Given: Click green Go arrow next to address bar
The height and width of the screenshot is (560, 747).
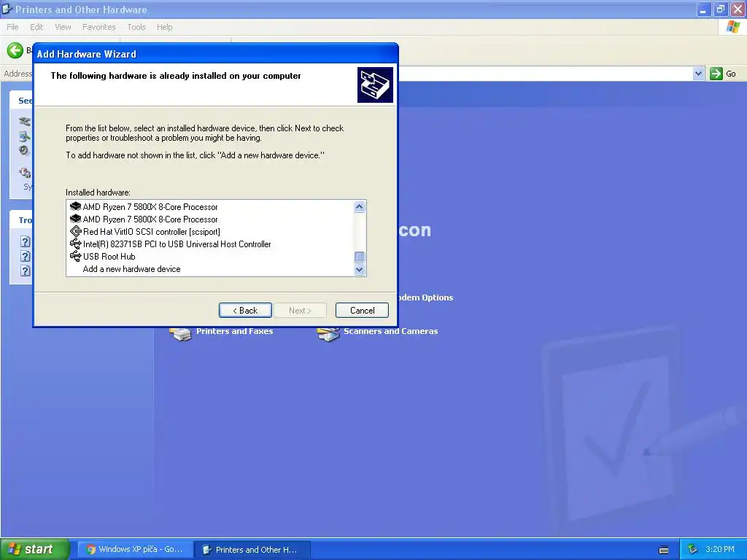Looking at the screenshot, I should pyautogui.click(x=716, y=74).
